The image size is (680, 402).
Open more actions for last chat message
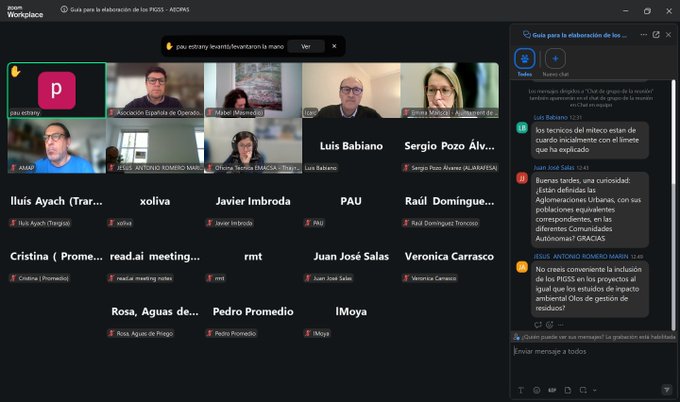[x=561, y=324]
